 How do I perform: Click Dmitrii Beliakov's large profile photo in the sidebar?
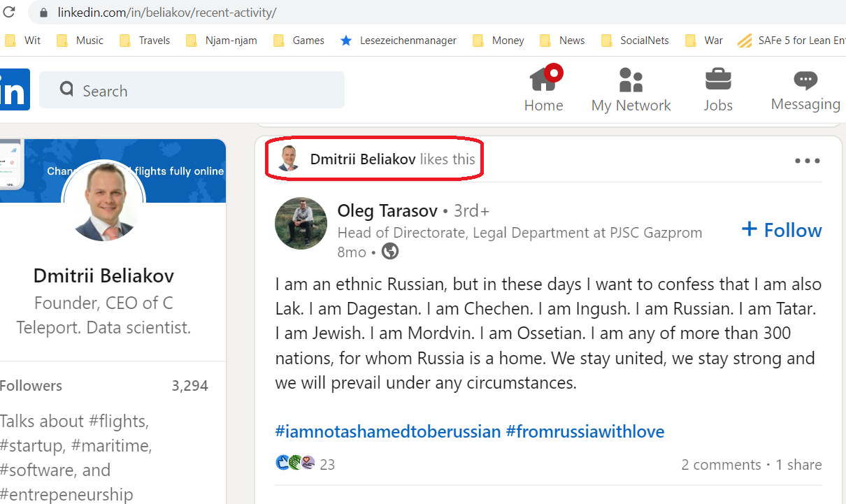[103, 201]
